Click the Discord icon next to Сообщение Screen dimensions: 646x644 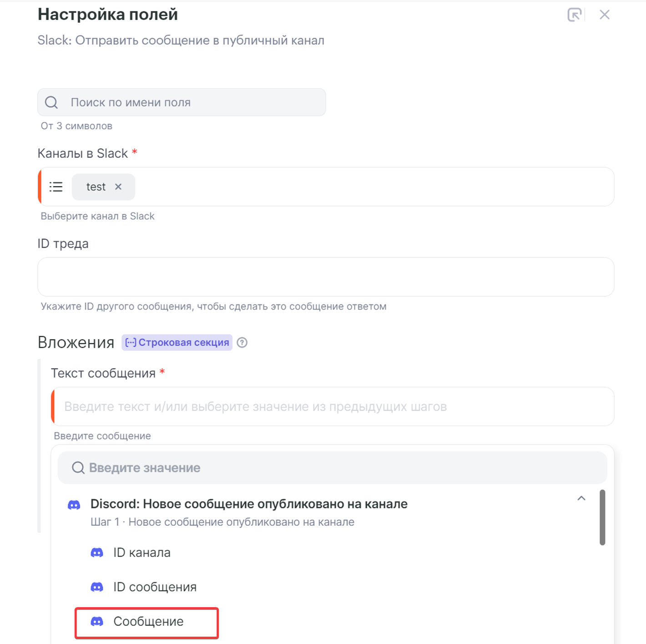coord(97,622)
